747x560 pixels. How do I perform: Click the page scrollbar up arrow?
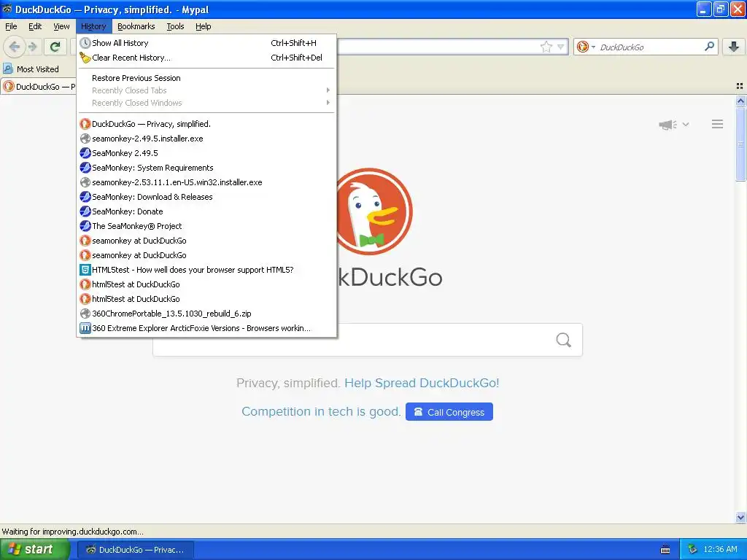point(740,101)
